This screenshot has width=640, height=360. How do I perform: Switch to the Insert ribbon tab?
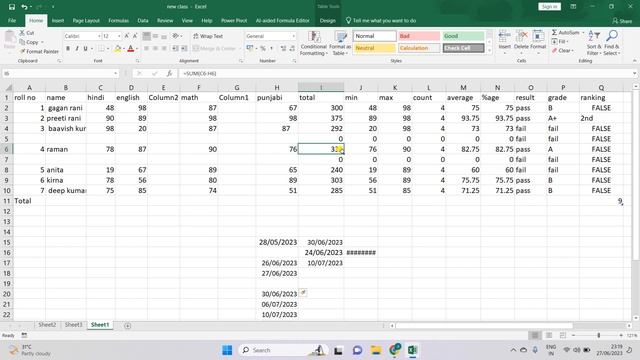click(58, 20)
